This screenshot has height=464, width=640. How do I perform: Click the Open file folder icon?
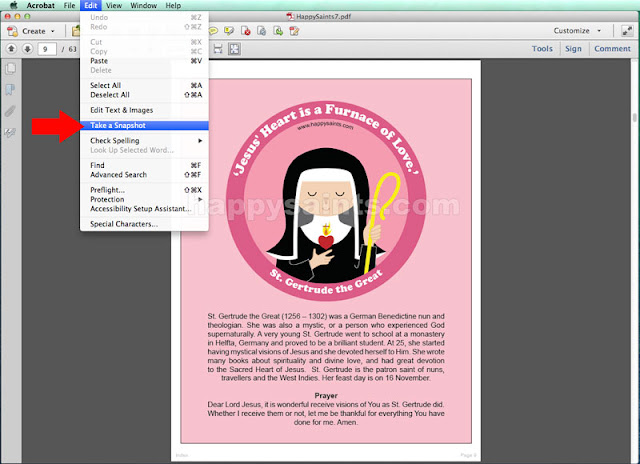coord(76,31)
